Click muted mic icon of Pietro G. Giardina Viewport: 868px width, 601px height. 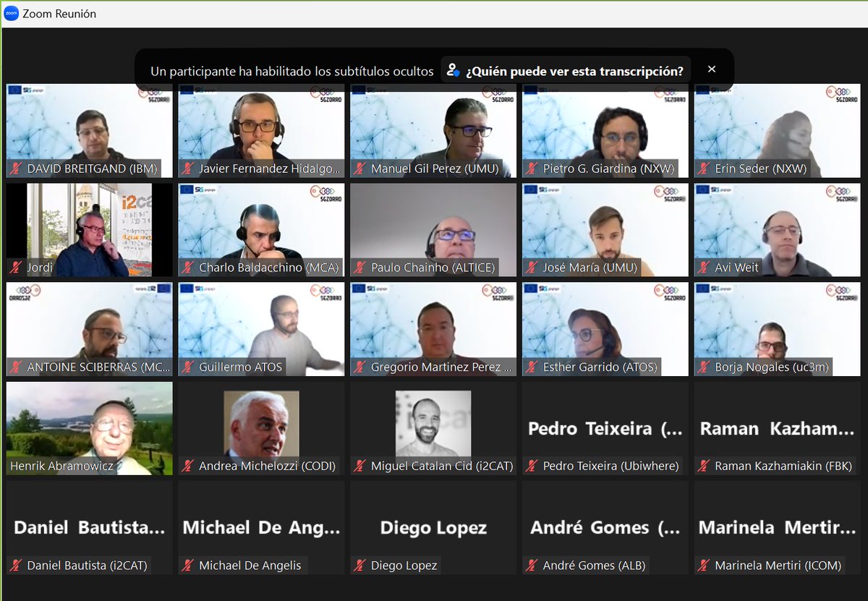coord(532,169)
